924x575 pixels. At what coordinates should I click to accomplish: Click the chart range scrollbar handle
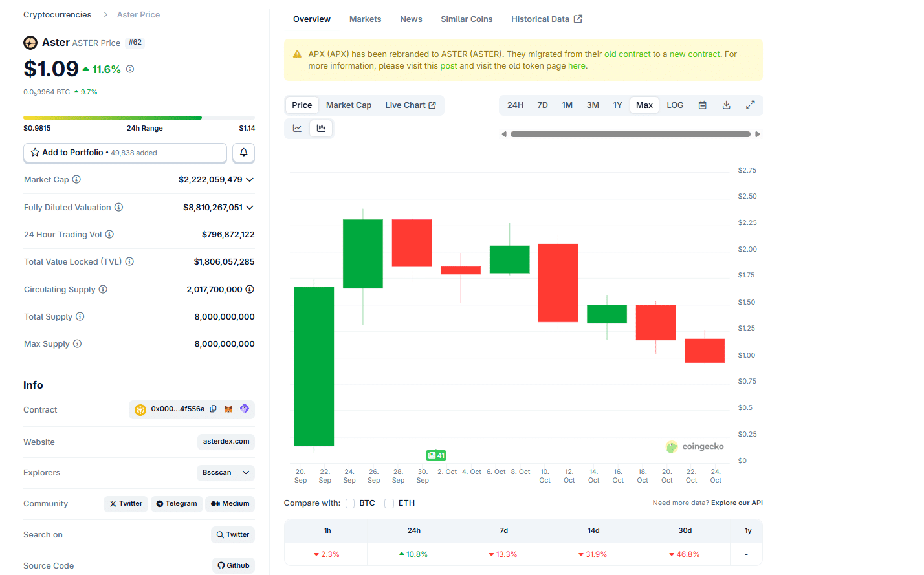tap(630, 135)
